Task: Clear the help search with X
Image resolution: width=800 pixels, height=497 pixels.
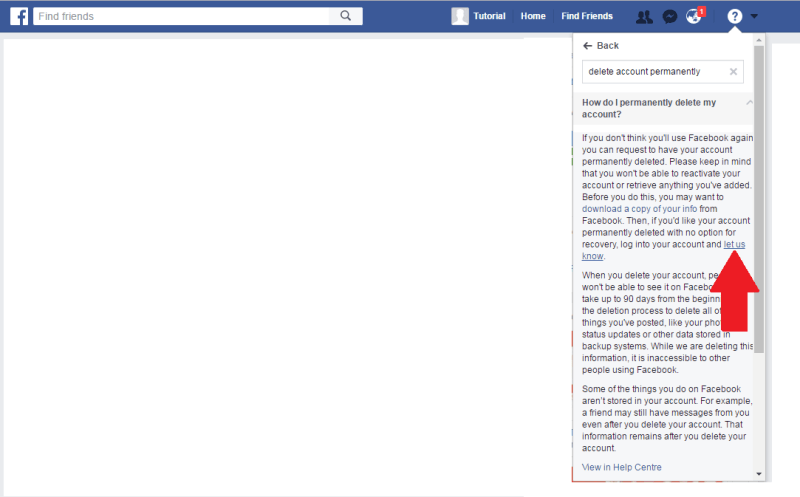Action: pyautogui.click(x=733, y=71)
